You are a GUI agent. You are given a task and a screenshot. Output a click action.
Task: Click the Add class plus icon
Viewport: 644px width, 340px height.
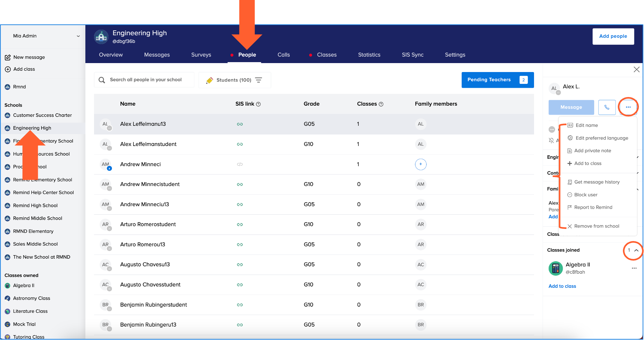(x=8, y=69)
